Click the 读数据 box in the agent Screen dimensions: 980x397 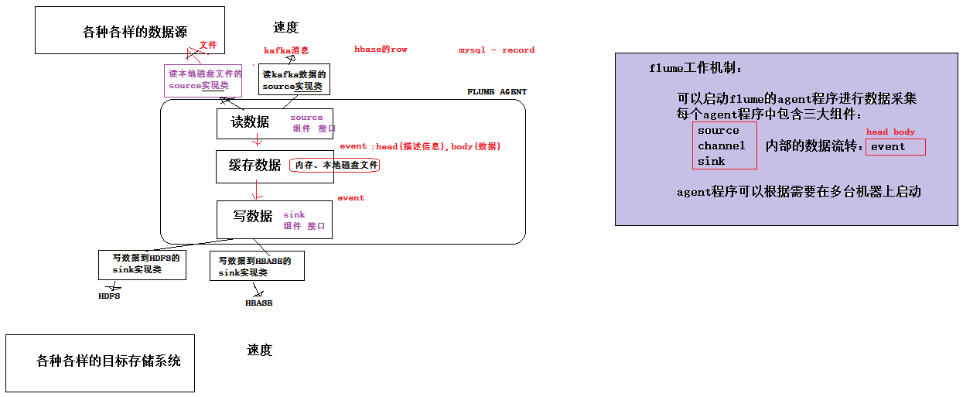[251, 122]
